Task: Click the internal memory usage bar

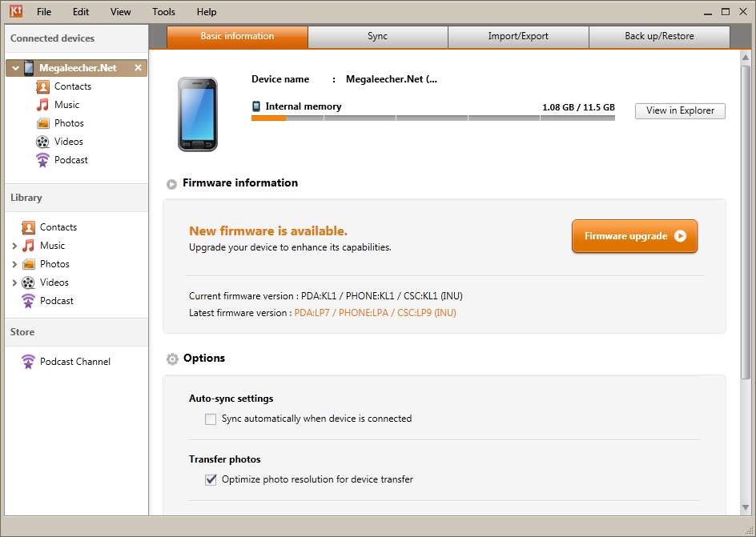Action: [433, 118]
